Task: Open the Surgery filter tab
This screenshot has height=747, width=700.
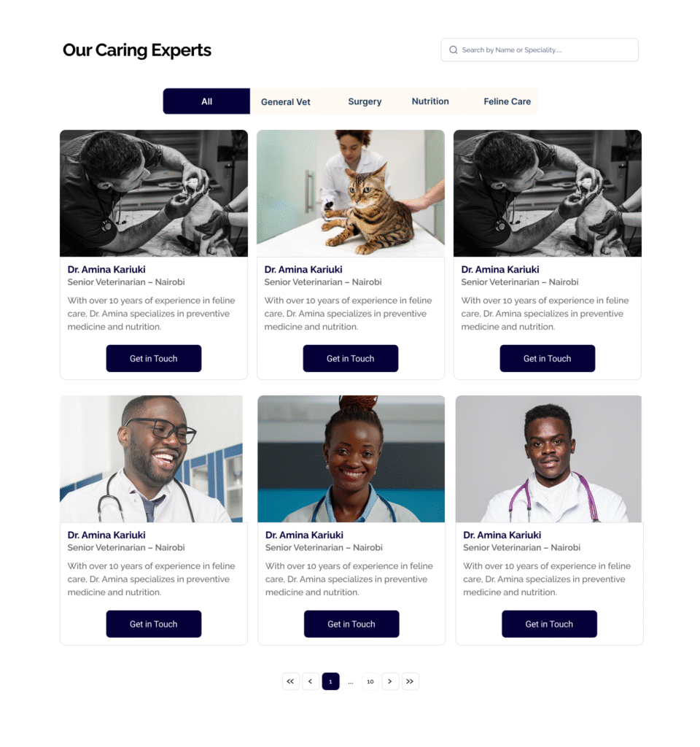Action: tap(365, 101)
